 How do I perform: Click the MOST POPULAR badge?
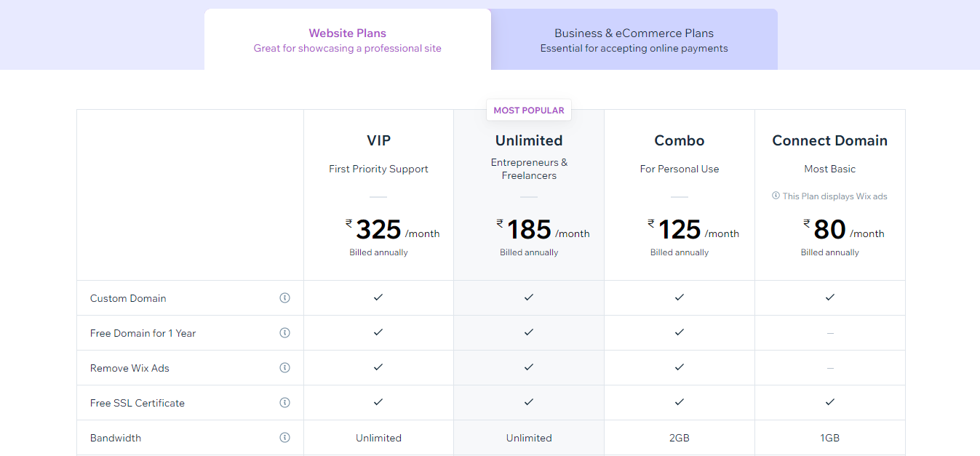529,111
